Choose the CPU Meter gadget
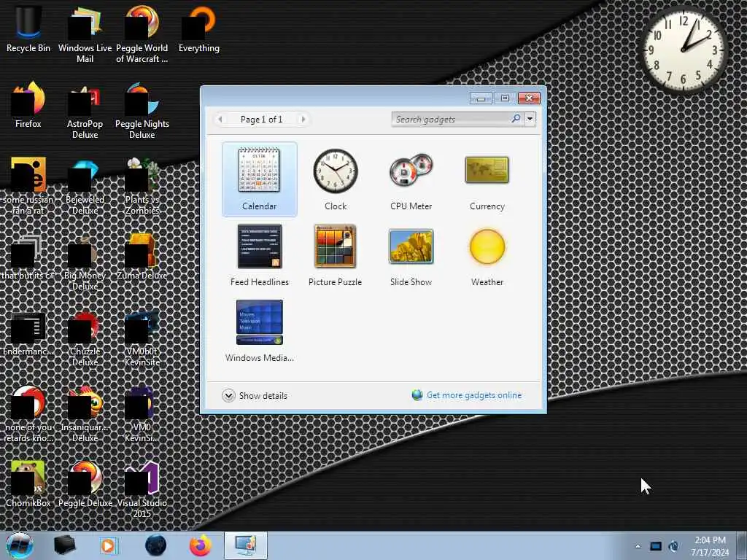The width and height of the screenshot is (747, 560). point(411,179)
